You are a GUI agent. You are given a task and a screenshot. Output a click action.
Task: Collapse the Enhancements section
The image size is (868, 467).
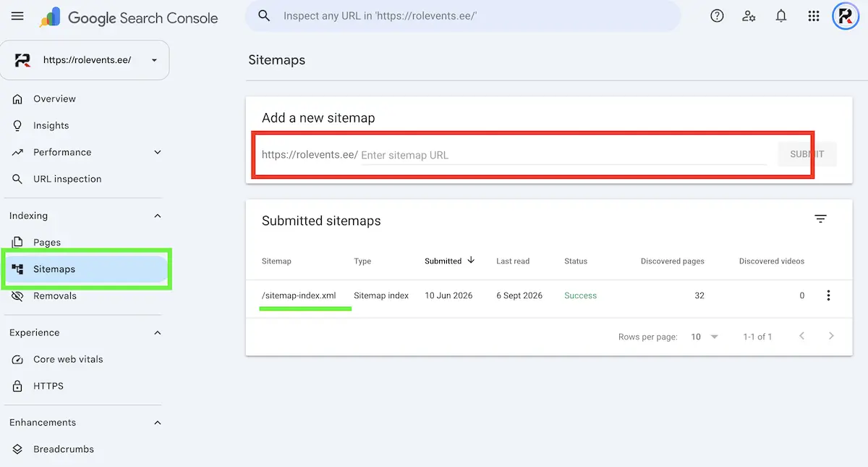tap(158, 422)
